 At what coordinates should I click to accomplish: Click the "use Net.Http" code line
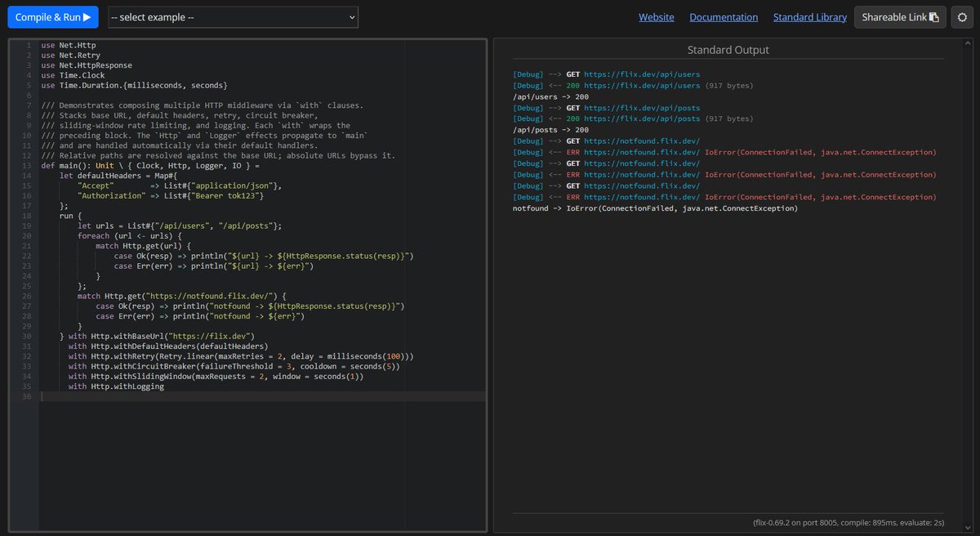69,44
